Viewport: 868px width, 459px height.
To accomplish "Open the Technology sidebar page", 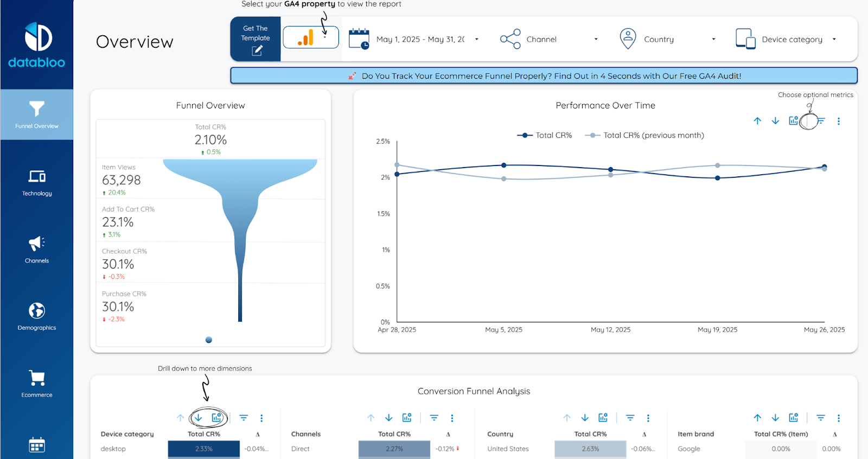I will pos(37,182).
